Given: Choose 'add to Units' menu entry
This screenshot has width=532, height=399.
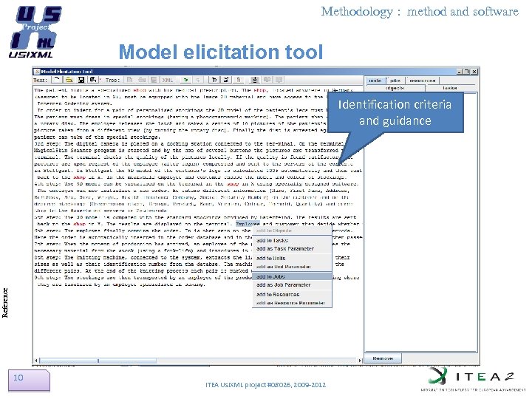Looking at the screenshot, I should [292, 258].
